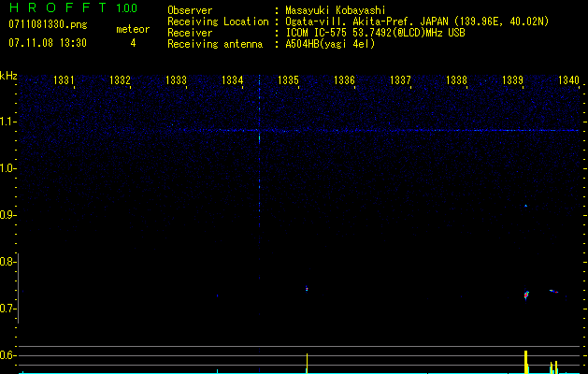The image size is (588, 374).
Task: Click time marker 1333
Action: (176, 79)
